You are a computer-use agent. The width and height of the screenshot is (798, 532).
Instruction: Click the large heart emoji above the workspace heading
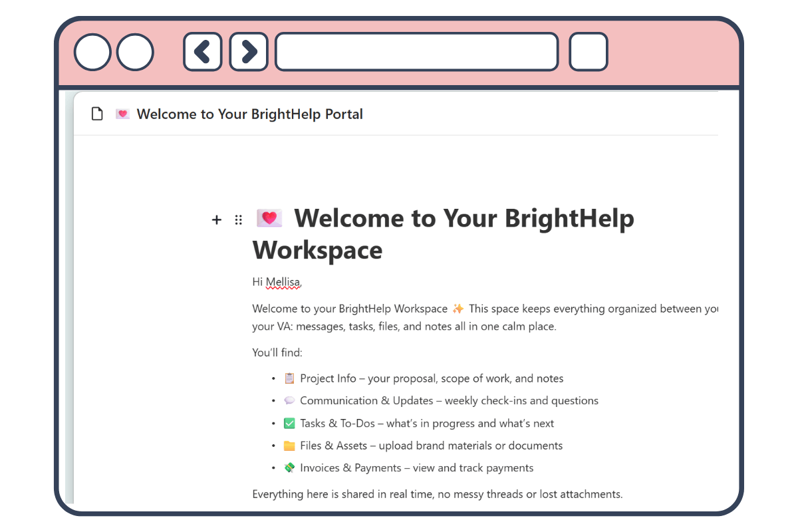pos(269,217)
